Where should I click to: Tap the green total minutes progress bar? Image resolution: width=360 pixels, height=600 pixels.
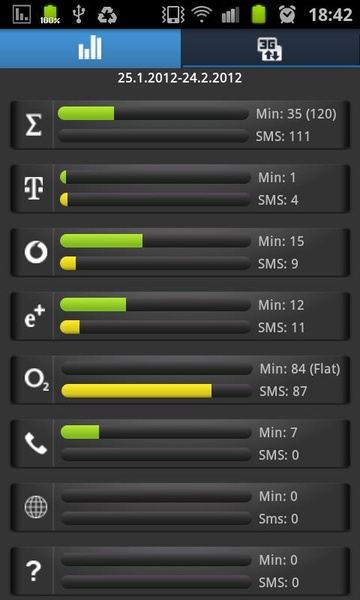click(x=153, y=114)
